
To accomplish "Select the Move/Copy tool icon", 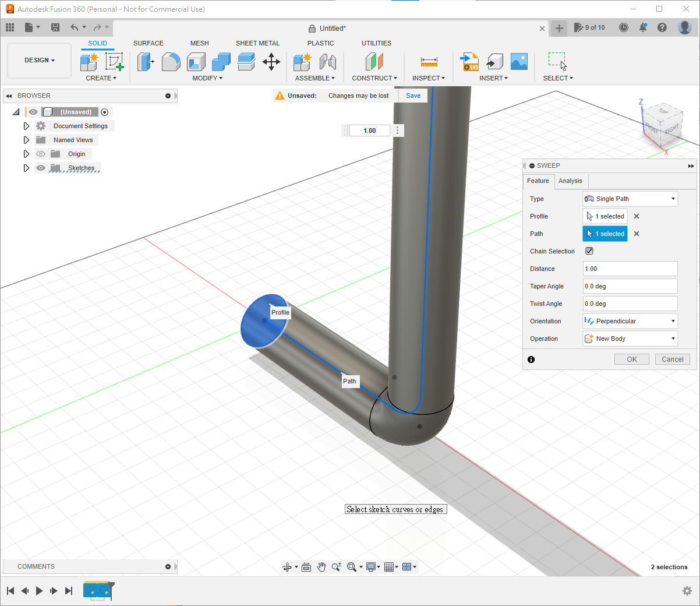I will click(x=271, y=61).
